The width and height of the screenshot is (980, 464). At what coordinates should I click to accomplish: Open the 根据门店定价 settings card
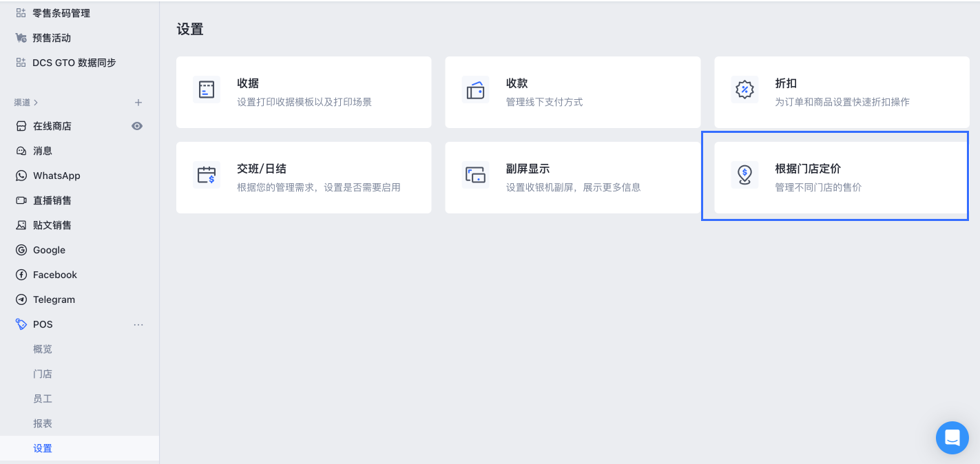click(x=842, y=178)
